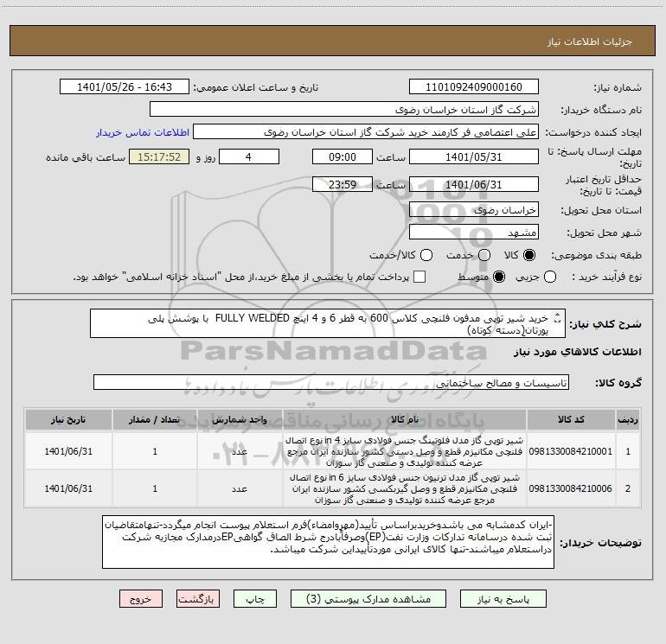Click the خروج exit button
The image size is (666, 644).
[141, 599]
